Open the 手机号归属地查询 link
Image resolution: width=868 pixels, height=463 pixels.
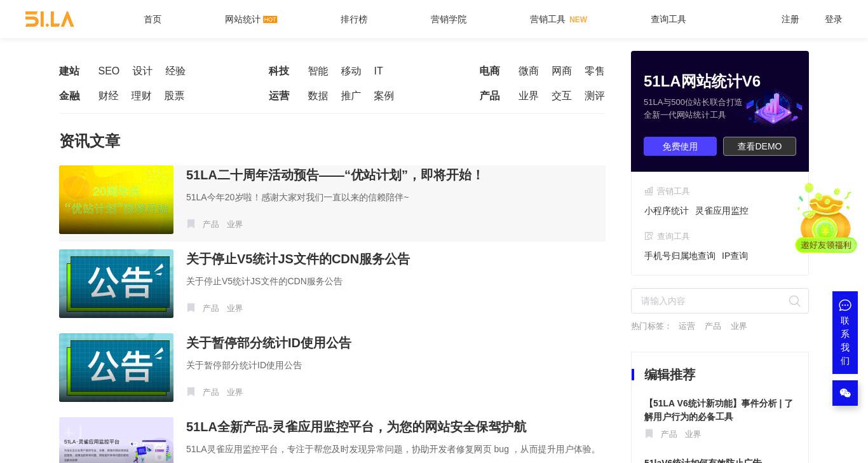(680, 256)
